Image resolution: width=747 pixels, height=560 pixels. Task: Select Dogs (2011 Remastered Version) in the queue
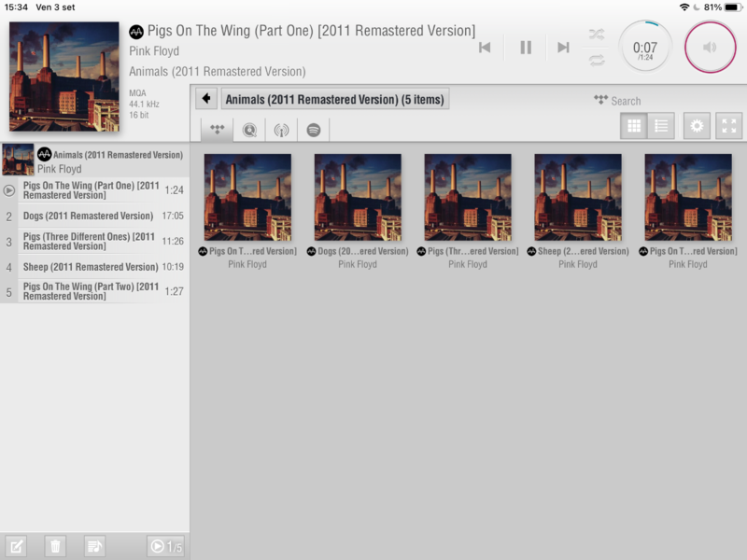coord(88,216)
